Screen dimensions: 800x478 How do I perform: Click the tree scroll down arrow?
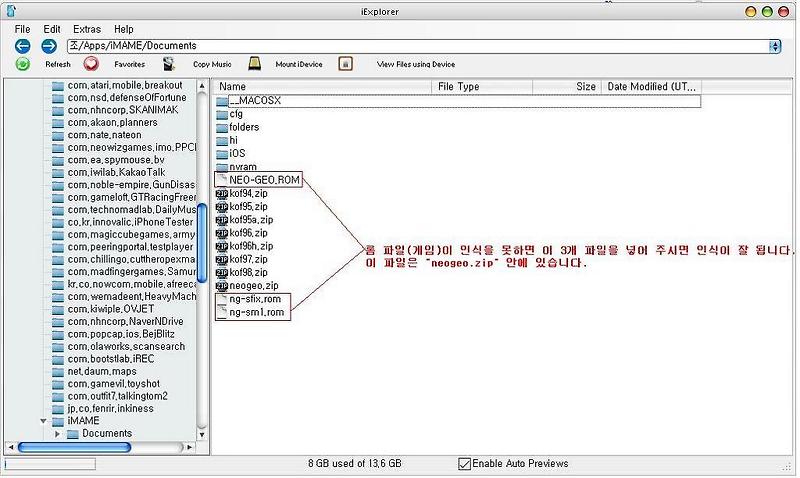(202, 435)
